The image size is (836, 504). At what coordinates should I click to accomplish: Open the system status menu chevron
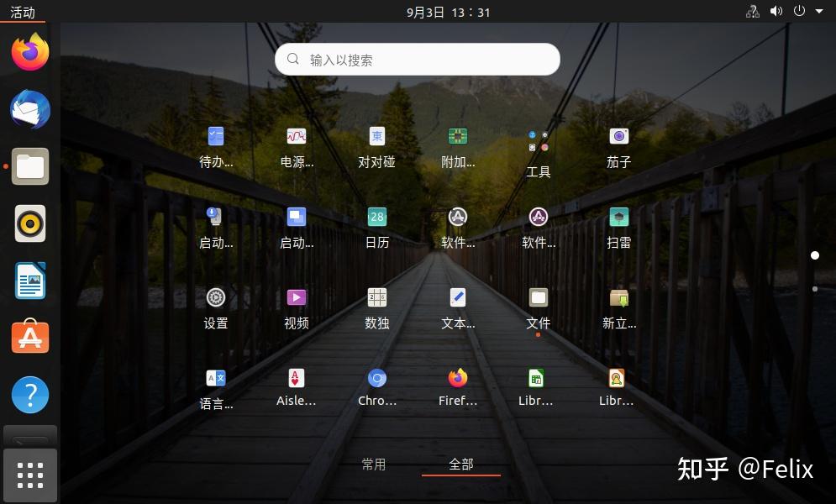818,12
